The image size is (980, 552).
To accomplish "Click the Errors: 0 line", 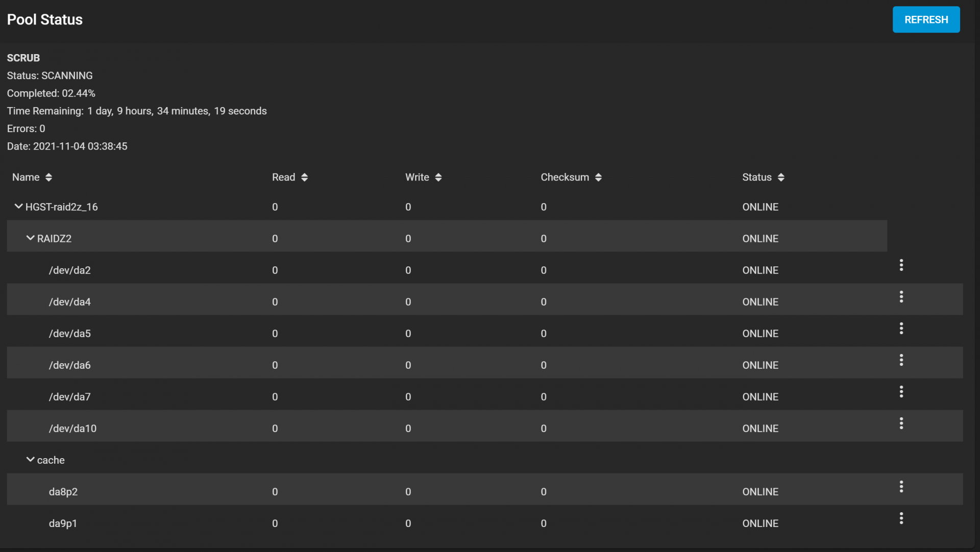I will [26, 129].
